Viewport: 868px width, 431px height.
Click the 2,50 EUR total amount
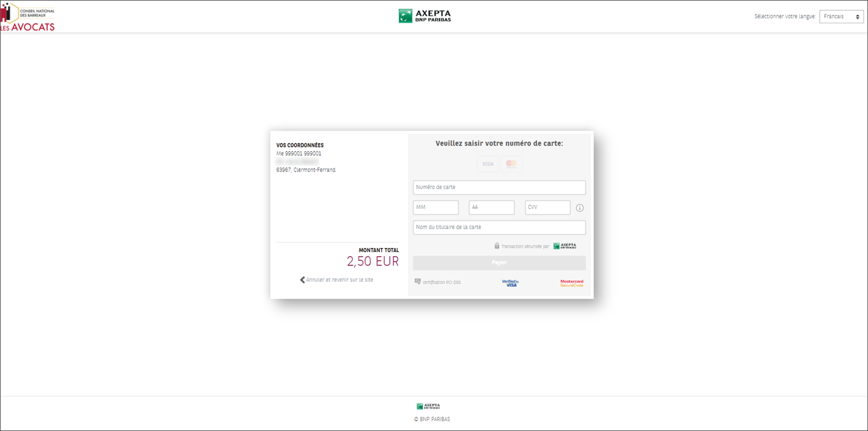[372, 261]
